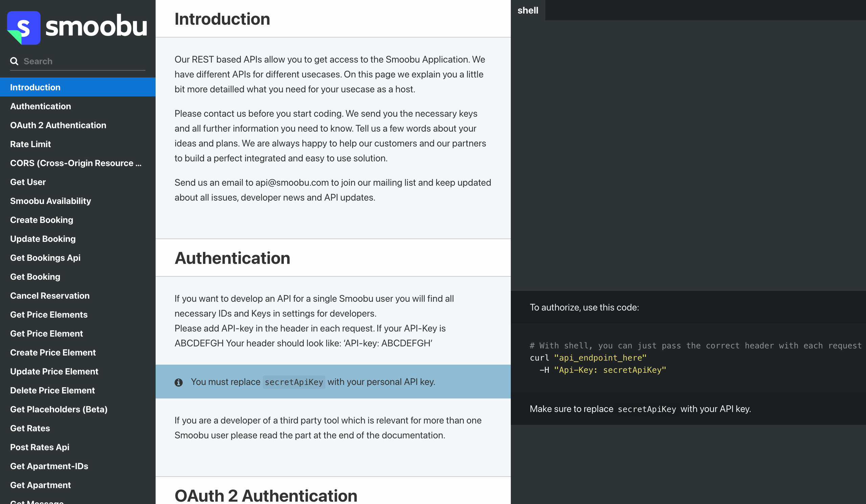The width and height of the screenshot is (866, 504).
Task: Go to Delete Price Element section
Action: (78, 390)
